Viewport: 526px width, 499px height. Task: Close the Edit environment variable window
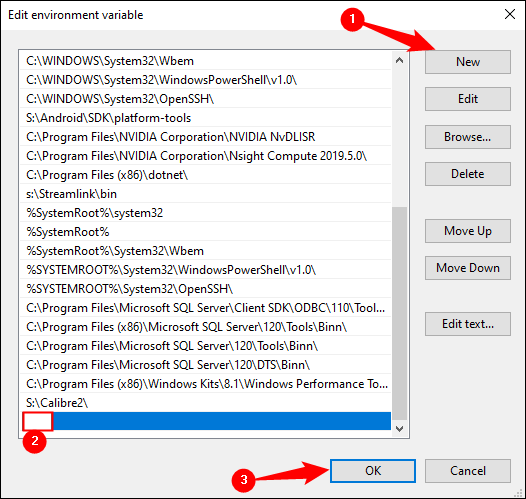coord(510,14)
